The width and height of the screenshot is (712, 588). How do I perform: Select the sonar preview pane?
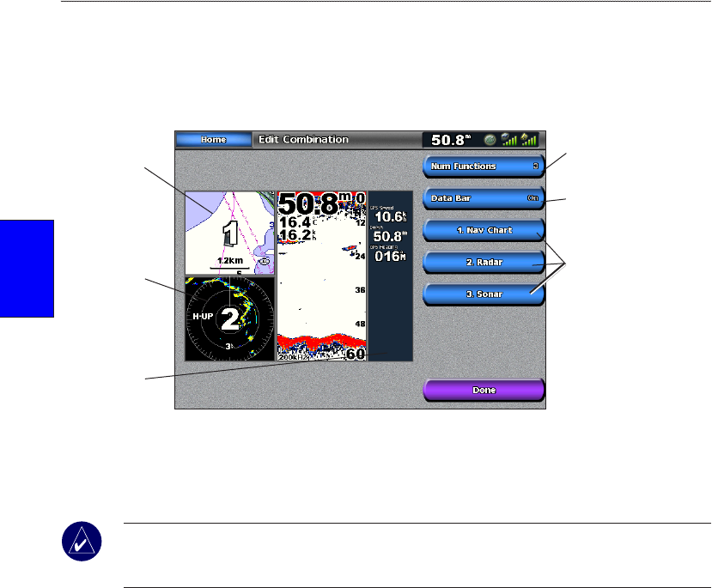coord(322,276)
